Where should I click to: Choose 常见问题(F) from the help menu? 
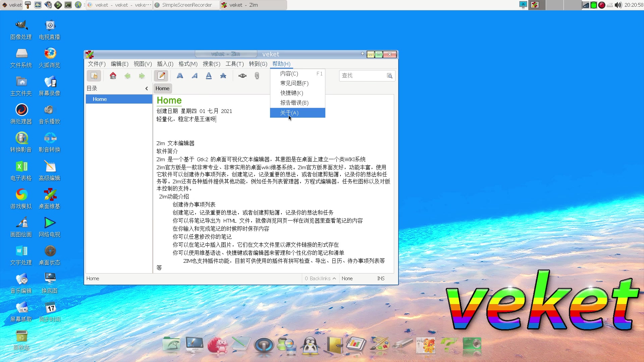[x=298, y=83]
